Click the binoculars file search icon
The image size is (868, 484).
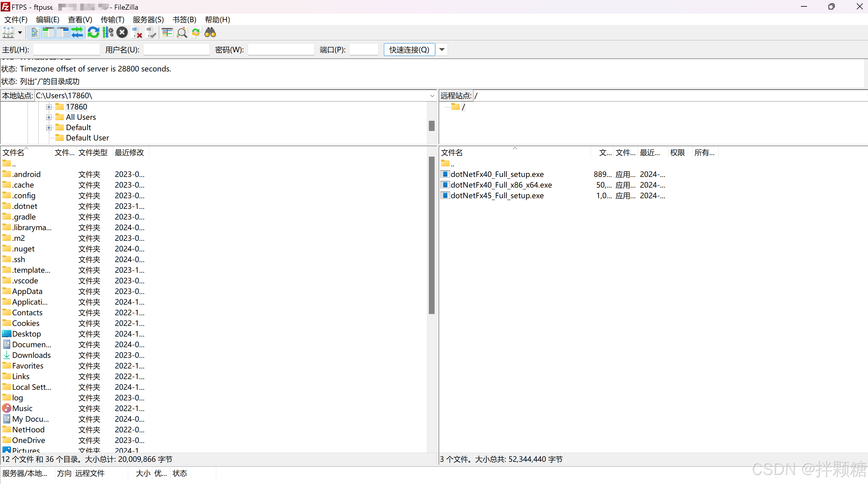coord(210,33)
